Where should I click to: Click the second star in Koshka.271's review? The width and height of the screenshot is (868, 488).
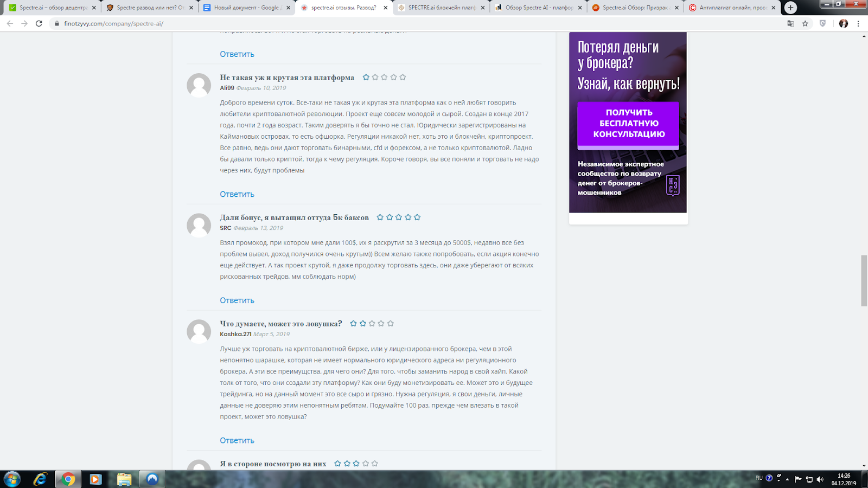point(363,323)
